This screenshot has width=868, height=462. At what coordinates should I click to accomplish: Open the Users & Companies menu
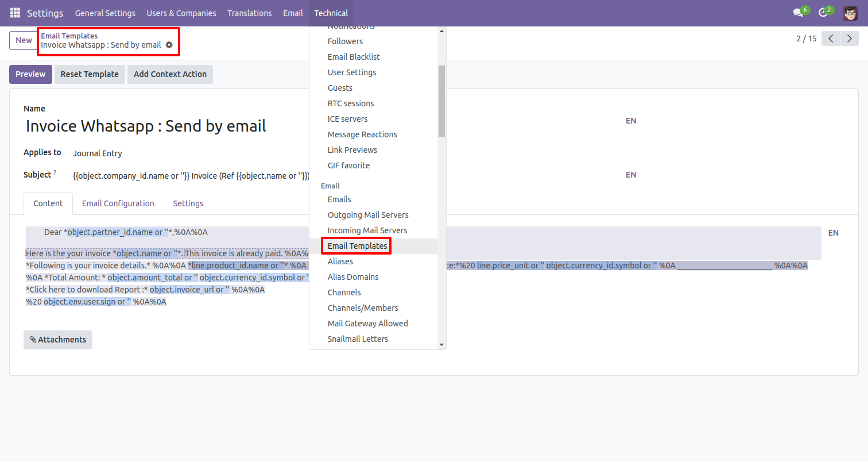pos(181,13)
